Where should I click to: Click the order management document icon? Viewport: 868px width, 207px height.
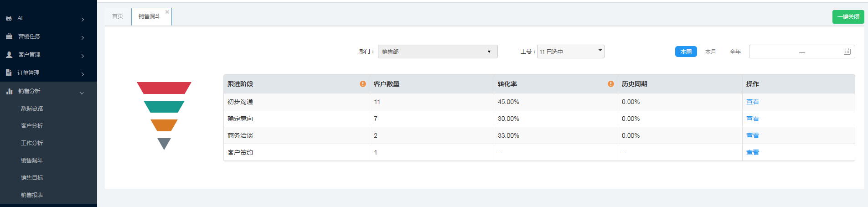(9, 73)
